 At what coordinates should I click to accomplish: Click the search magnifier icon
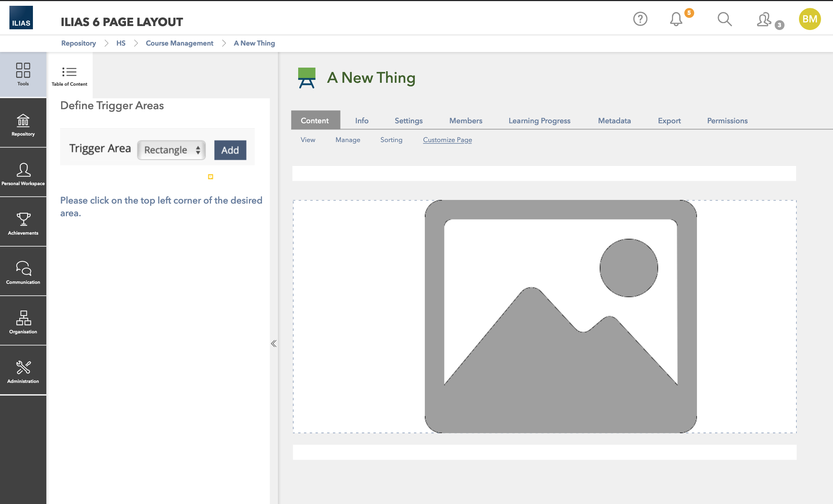click(724, 19)
